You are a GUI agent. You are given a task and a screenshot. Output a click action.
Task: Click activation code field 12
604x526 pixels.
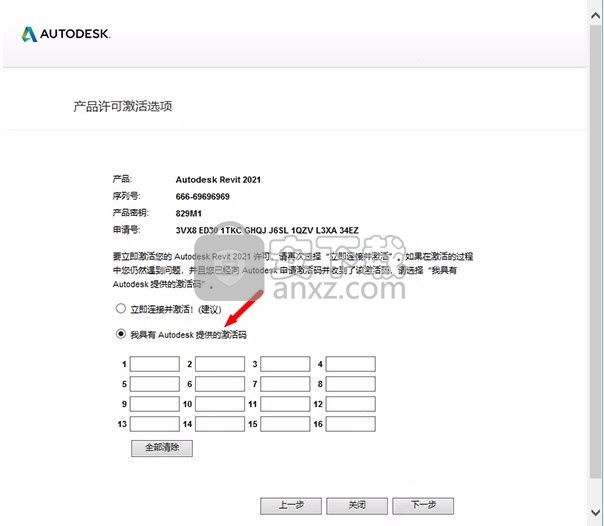coord(351,404)
